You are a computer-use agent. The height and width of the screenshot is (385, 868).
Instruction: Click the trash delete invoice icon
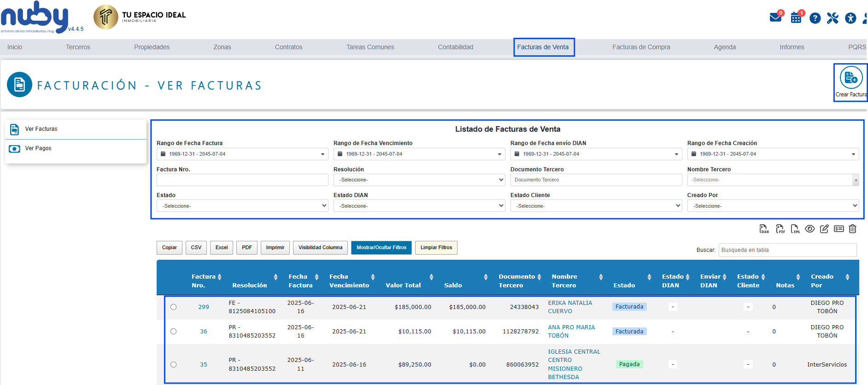853,229
